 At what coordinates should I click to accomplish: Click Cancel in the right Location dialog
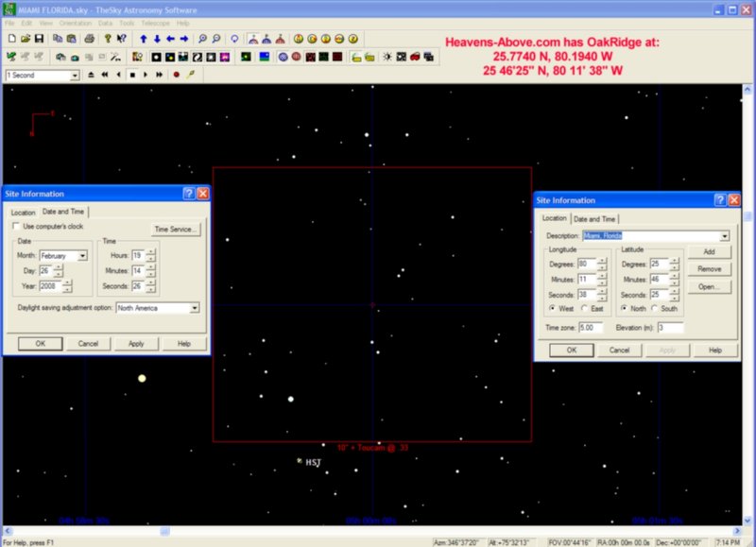pos(619,350)
